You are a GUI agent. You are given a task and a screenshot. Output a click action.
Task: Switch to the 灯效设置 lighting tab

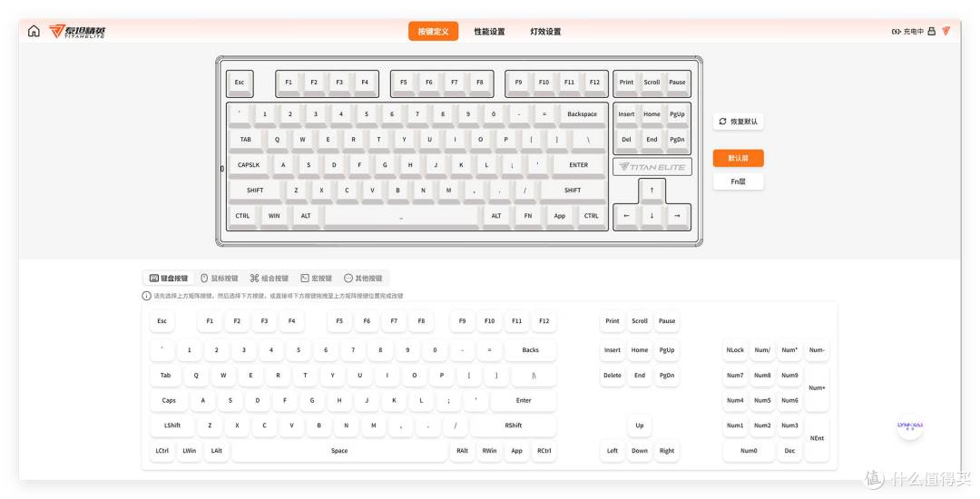(545, 32)
